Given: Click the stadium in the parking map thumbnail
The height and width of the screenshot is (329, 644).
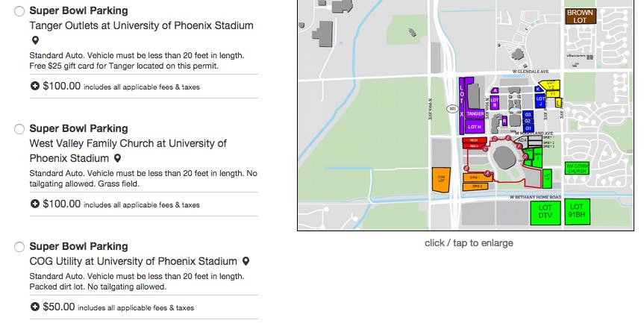Looking at the screenshot, I should [505, 158].
